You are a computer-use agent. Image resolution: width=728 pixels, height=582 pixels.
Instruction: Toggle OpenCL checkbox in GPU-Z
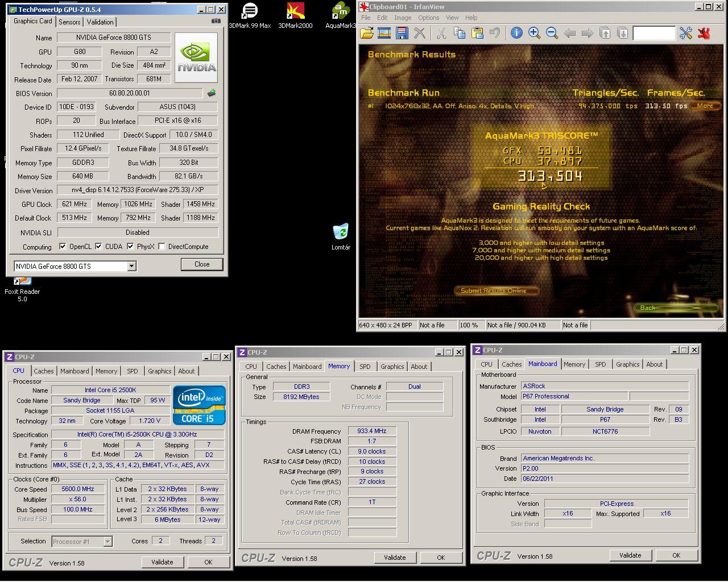pos(63,247)
